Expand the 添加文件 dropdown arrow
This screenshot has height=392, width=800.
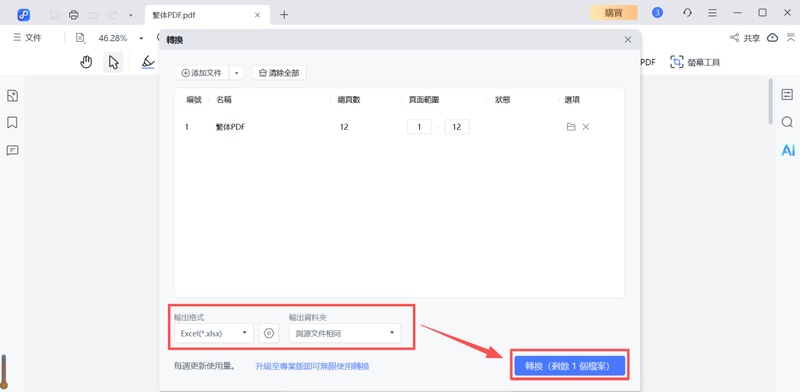(237, 73)
